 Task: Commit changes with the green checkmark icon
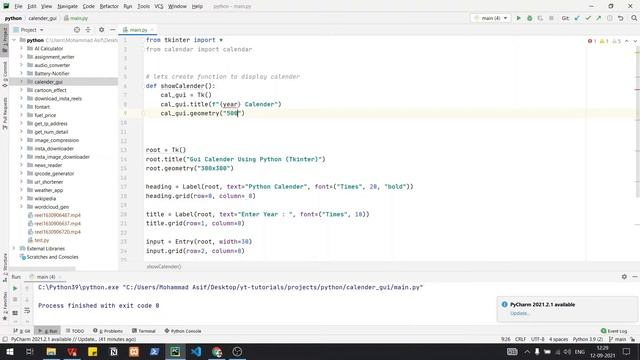pos(588,18)
